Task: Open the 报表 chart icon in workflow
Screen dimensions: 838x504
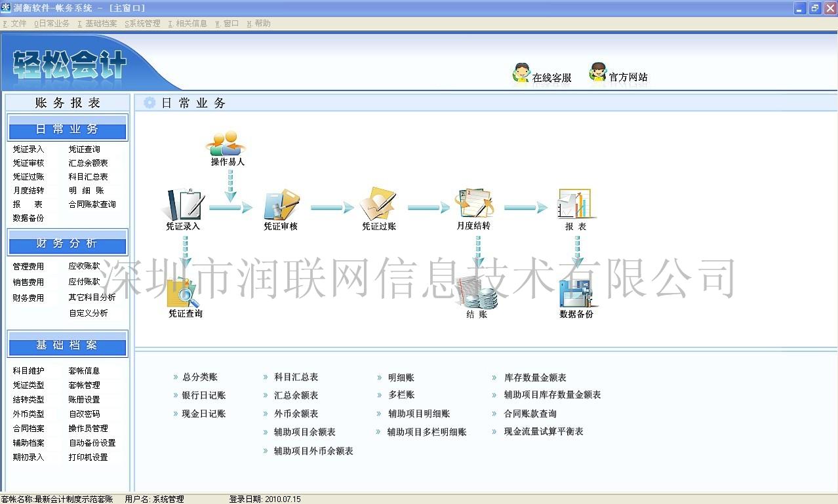Action: [575, 204]
